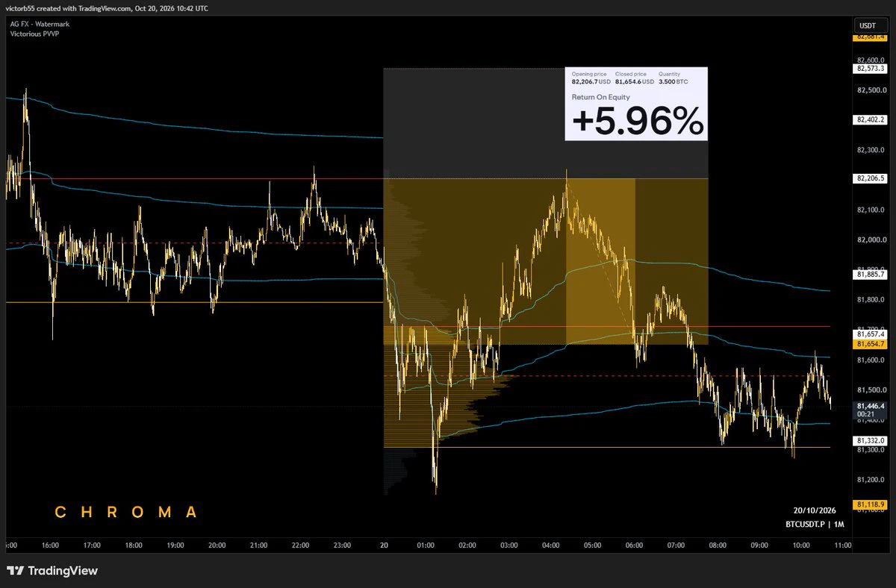Click the opening price 82,206.7 USD value

coord(591,81)
